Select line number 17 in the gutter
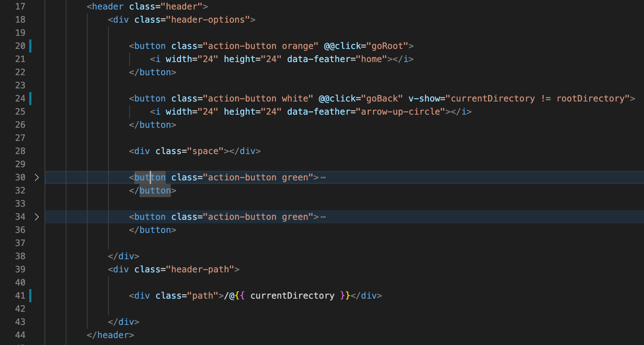The width and height of the screenshot is (644, 345). point(20,7)
